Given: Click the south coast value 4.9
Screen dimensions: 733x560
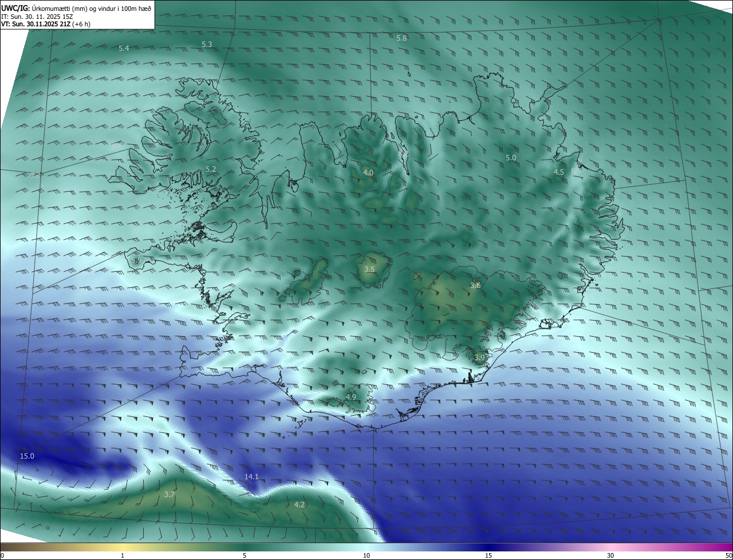Looking at the screenshot, I should [x=351, y=397].
